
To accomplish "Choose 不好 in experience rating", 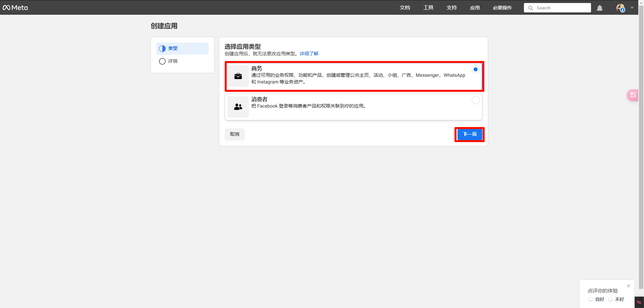I will pos(610,299).
